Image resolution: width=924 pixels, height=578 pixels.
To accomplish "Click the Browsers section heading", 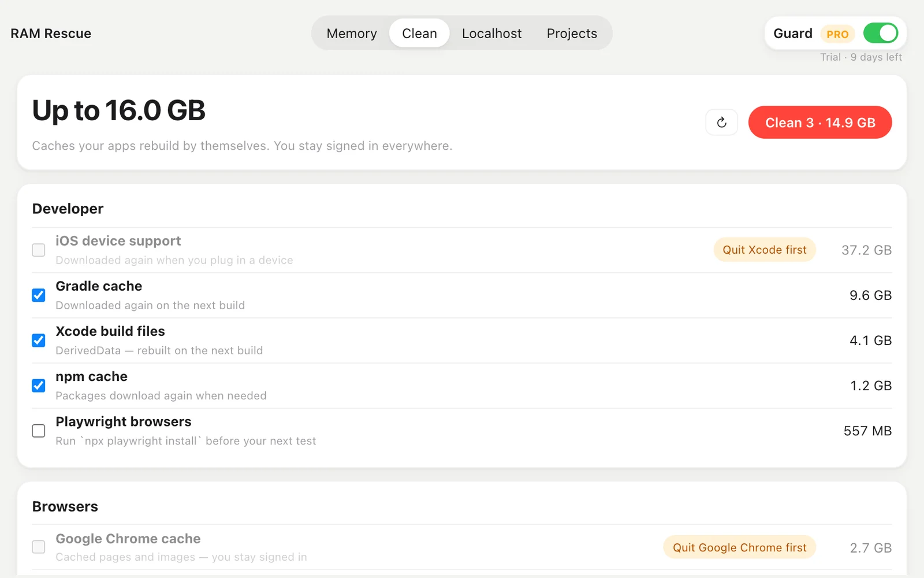I will point(65,507).
